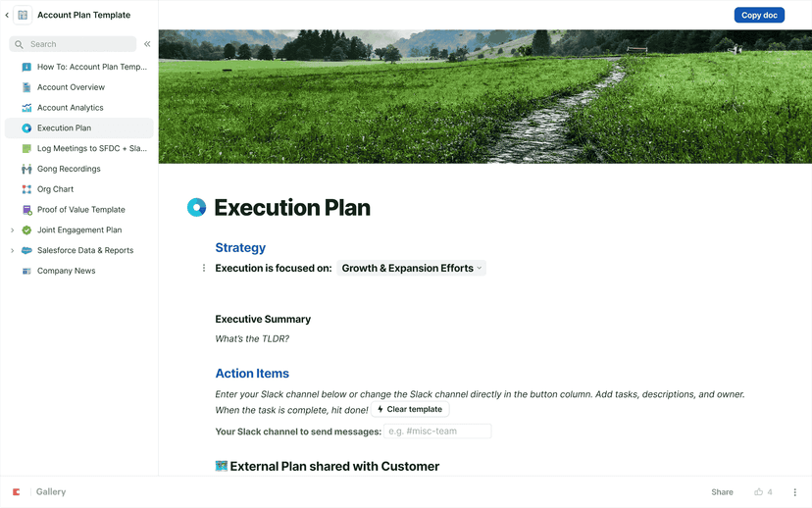Click the Gong Recordings page icon

click(x=26, y=169)
